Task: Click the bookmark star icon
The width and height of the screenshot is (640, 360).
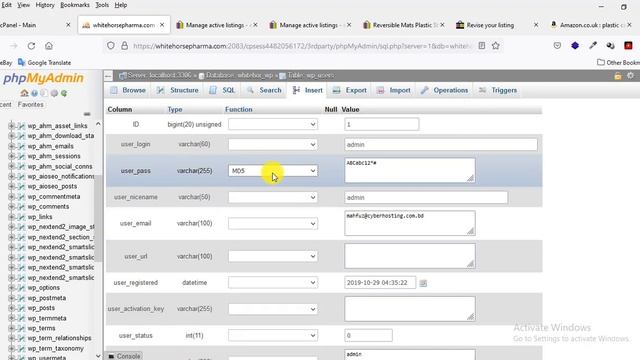Action: [496, 46]
